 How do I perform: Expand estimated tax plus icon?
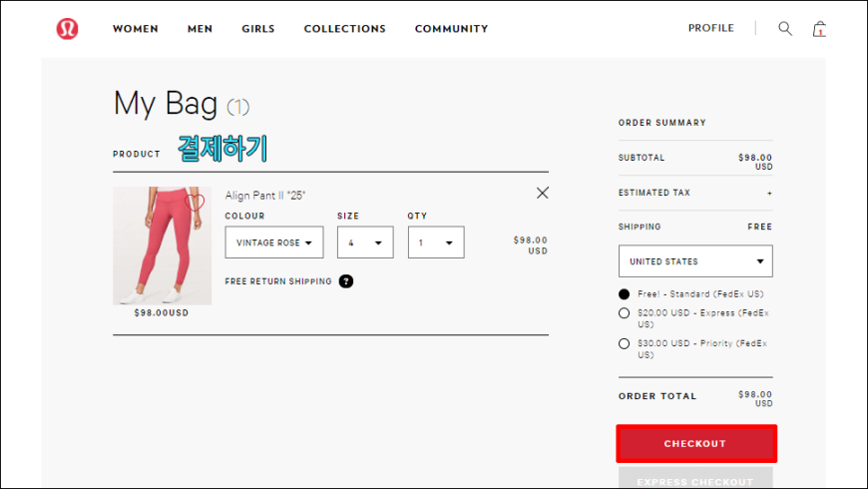pyautogui.click(x=769, y=194)
